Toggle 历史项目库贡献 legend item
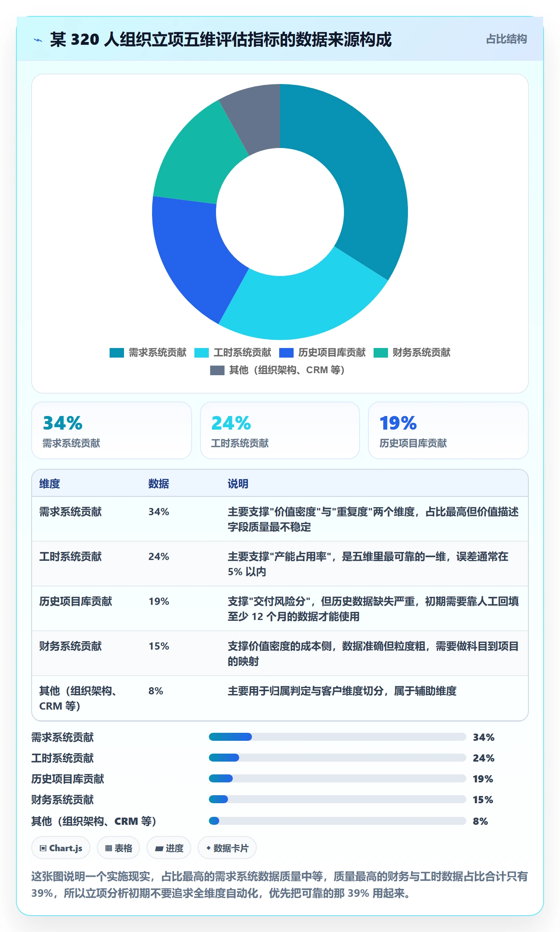560x932 pixels. [x=322, y=353]
